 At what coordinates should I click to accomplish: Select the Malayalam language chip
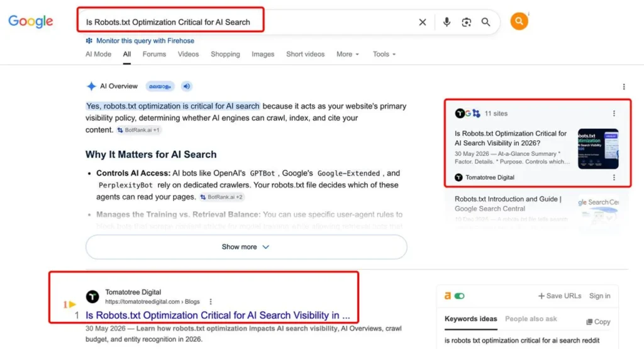(160, 86)
